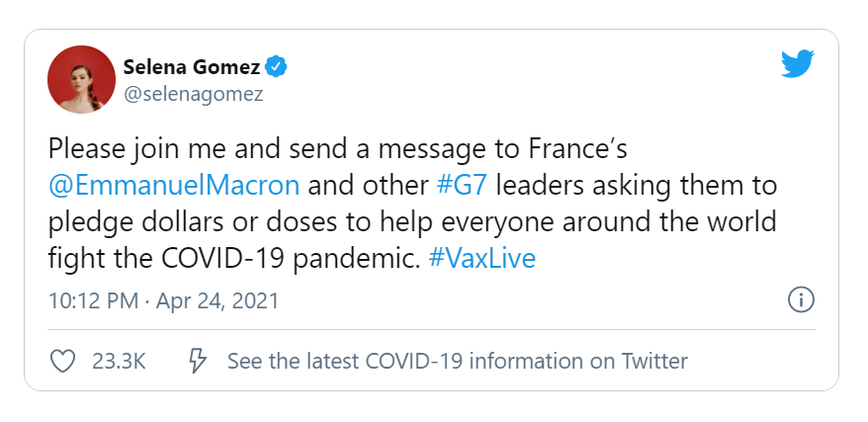
Task: Open the info circle icon
Action: coord(801,299)
